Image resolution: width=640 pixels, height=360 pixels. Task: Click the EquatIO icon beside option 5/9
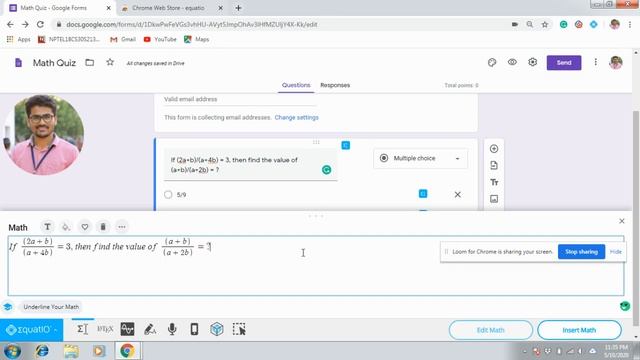pos(423,193)
